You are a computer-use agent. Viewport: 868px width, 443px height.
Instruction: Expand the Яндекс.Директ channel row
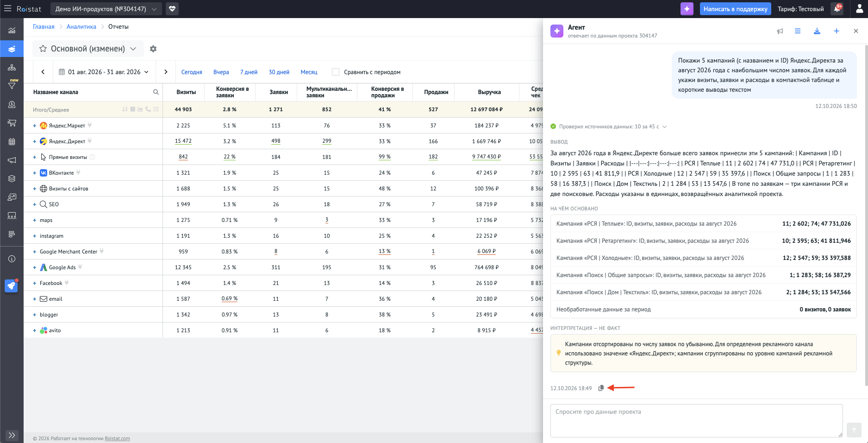pyautogui.click(x=34, y=141)
